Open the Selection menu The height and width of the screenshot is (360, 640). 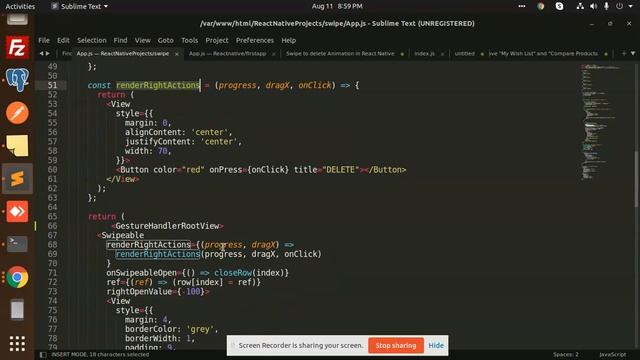91,40
